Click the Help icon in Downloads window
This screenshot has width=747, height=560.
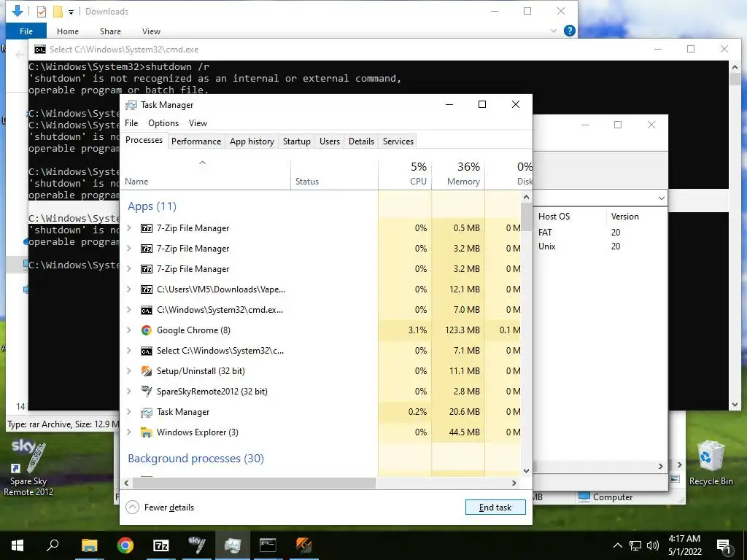[569, 31]
